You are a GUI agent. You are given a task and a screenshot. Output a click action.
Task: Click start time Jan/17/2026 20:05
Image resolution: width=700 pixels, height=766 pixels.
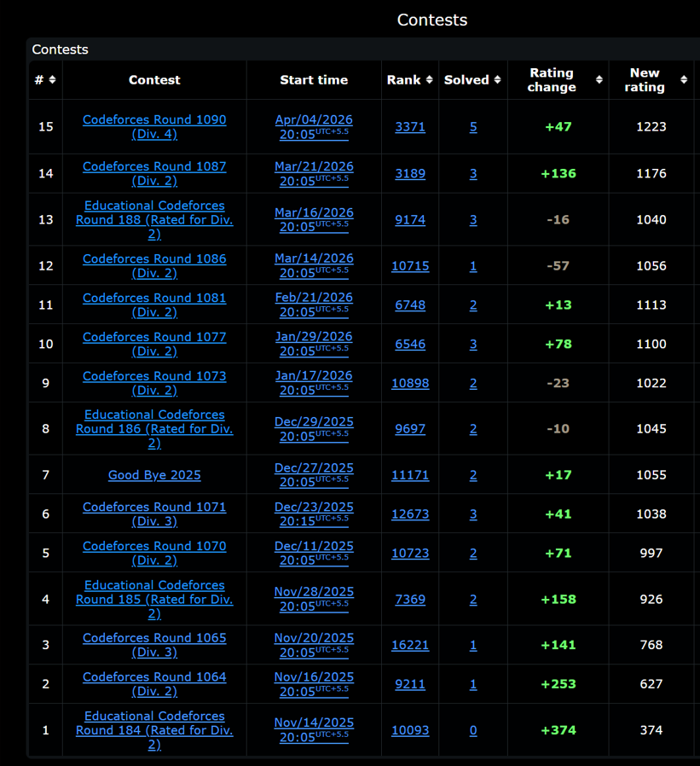pyautogui.click(x=314, y=383)
